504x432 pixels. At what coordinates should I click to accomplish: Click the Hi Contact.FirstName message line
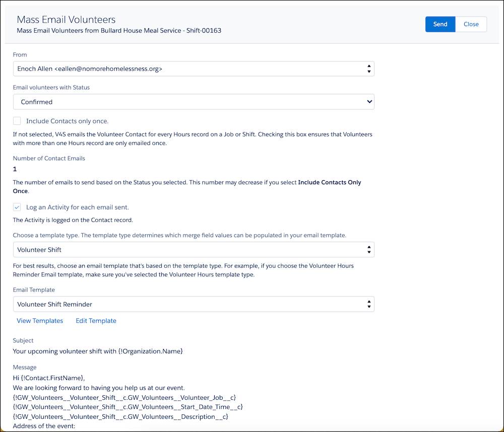pyautogui.click(x=49, y=378)
